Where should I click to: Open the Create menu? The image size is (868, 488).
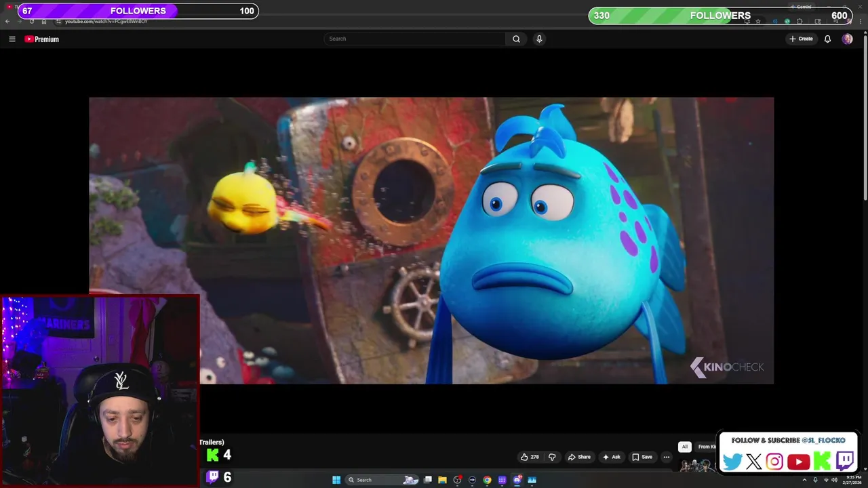pyautogui.click(x=801, y=39)
